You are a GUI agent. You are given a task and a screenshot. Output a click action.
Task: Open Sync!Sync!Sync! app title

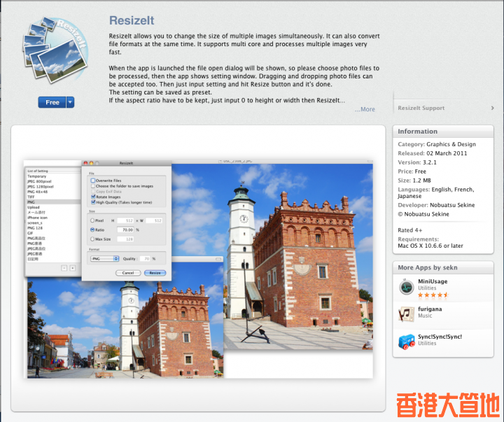(x=440, y=337)
